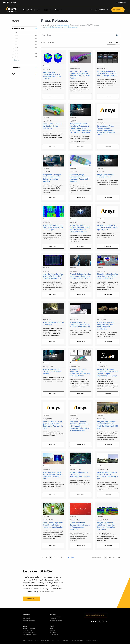This screenshot has height=644, width=130.
Task: Go to next page with right pagination arrow
Action: click(x=68, y=558)
